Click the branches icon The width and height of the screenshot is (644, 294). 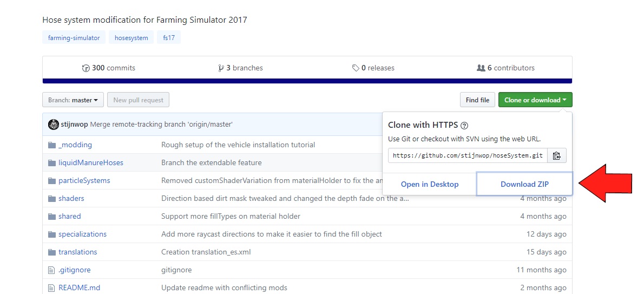[221, 68]
